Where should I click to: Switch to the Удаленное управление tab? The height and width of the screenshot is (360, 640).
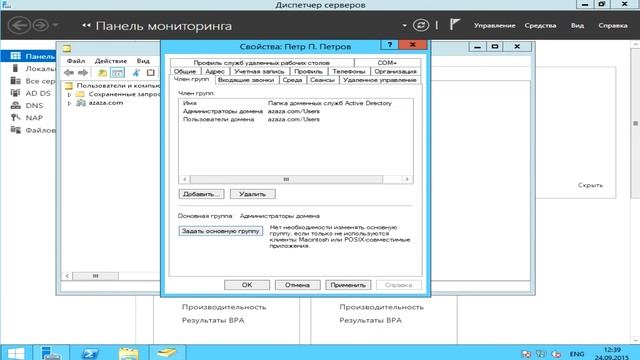(x=380, y=80)
